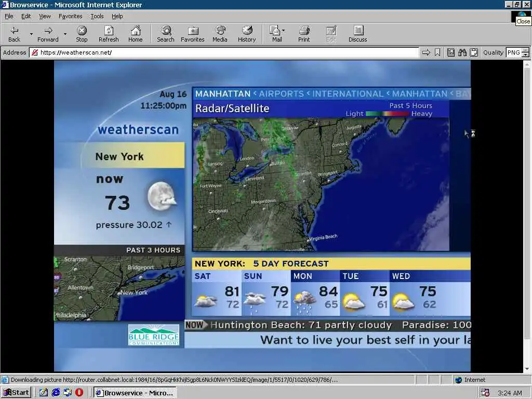The image size is (532, 399).
Task: Click the Radar/Satellite map image
Action: click(321, 184)
